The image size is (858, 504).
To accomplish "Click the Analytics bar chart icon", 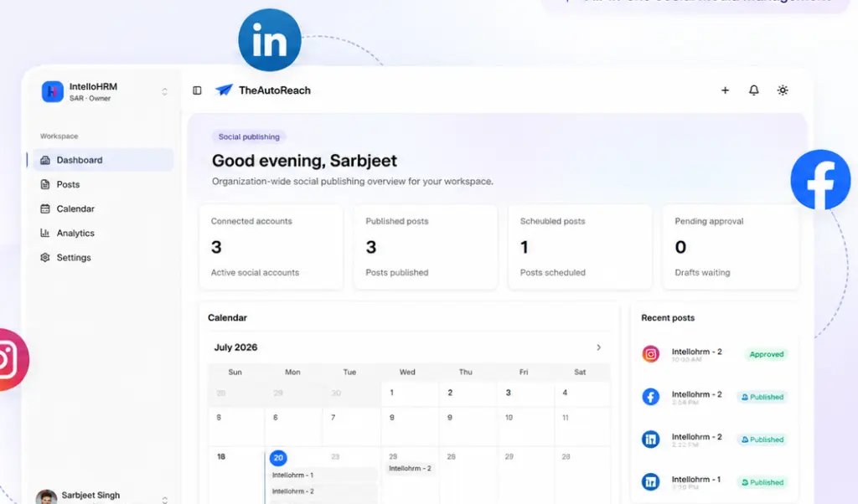I will [45, 233].
